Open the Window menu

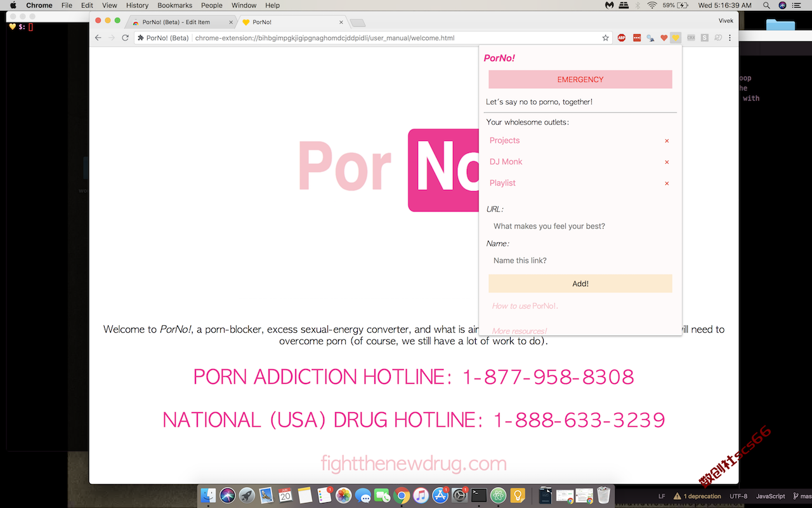pyautogui.click(x=244, y=5)
